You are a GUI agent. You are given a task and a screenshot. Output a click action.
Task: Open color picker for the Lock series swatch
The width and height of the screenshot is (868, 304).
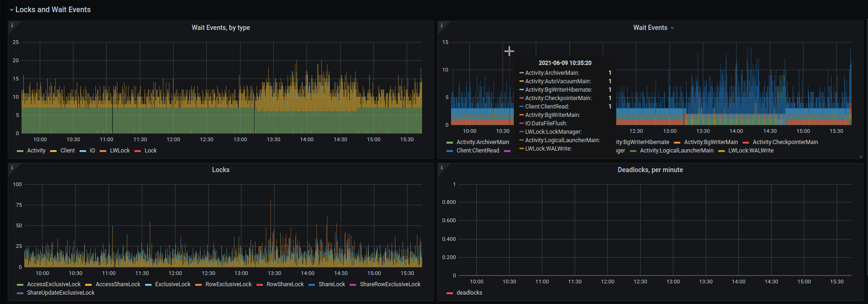pos(138,151)
